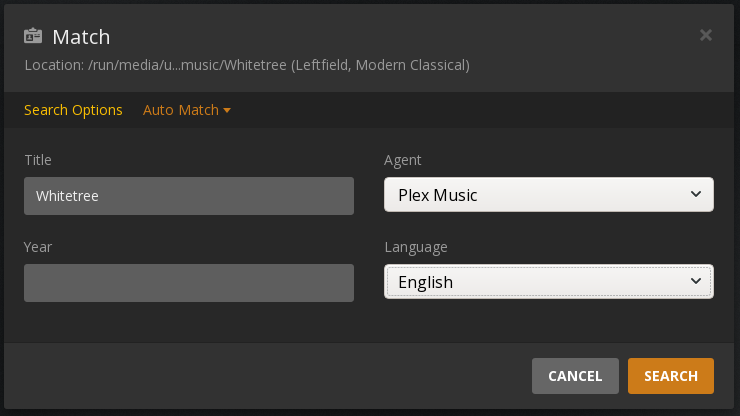Click the chevron on the Agent combo box

tap(696, 195)
